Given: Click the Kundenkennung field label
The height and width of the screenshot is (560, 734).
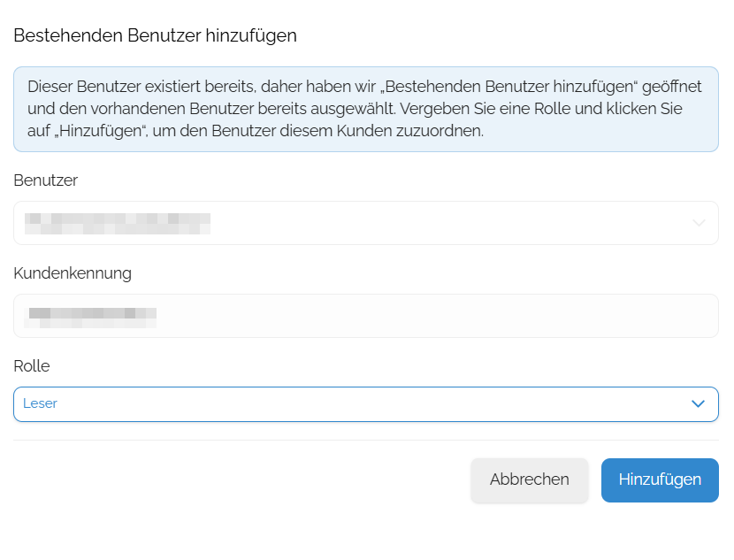Looking at the screenshot, I should point(73,273).
